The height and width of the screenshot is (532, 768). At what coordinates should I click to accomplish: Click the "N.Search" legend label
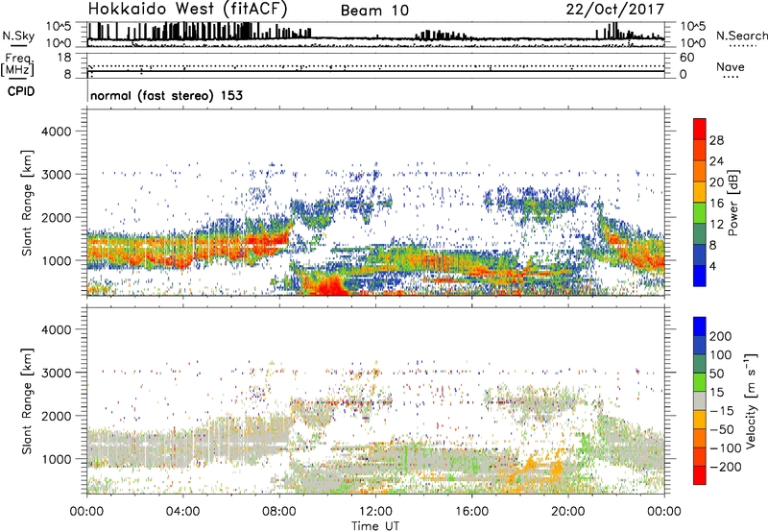pos(742,36)
